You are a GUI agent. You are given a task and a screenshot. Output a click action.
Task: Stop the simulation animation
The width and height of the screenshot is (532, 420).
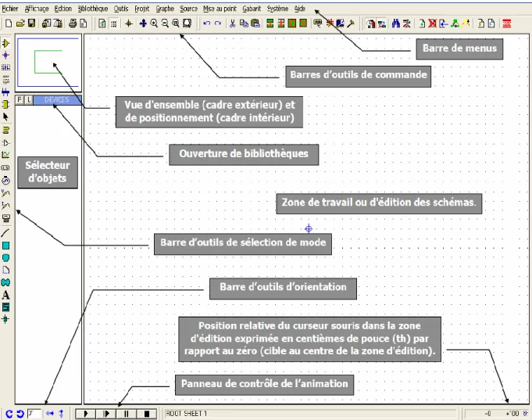(147, 414)
